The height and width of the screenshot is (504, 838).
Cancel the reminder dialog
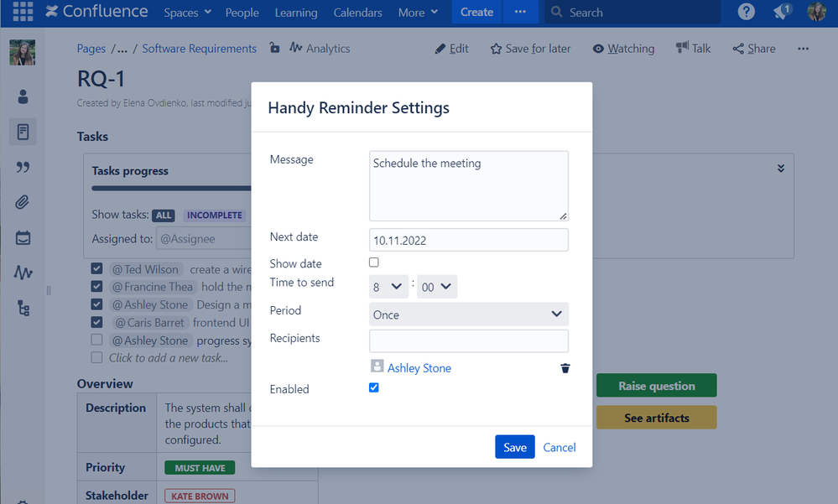coord(559,447)
